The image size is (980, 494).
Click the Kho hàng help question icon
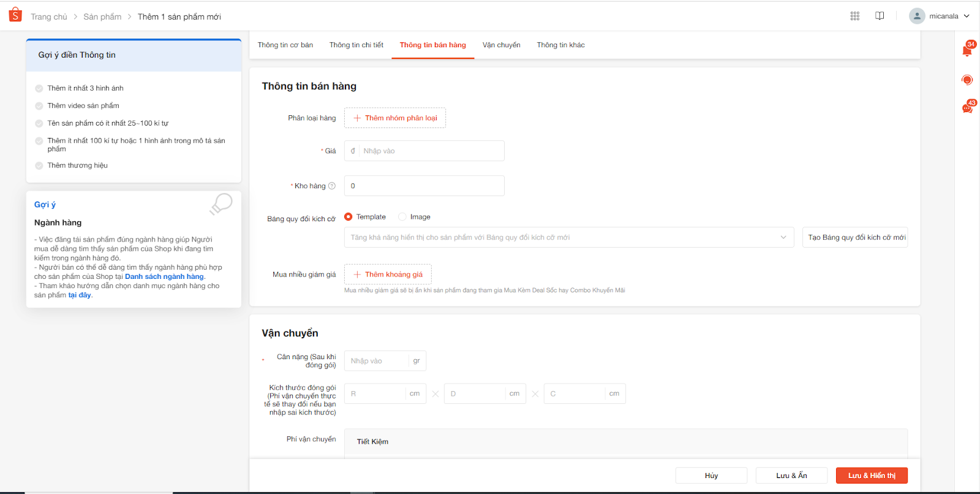pos(332,186)
